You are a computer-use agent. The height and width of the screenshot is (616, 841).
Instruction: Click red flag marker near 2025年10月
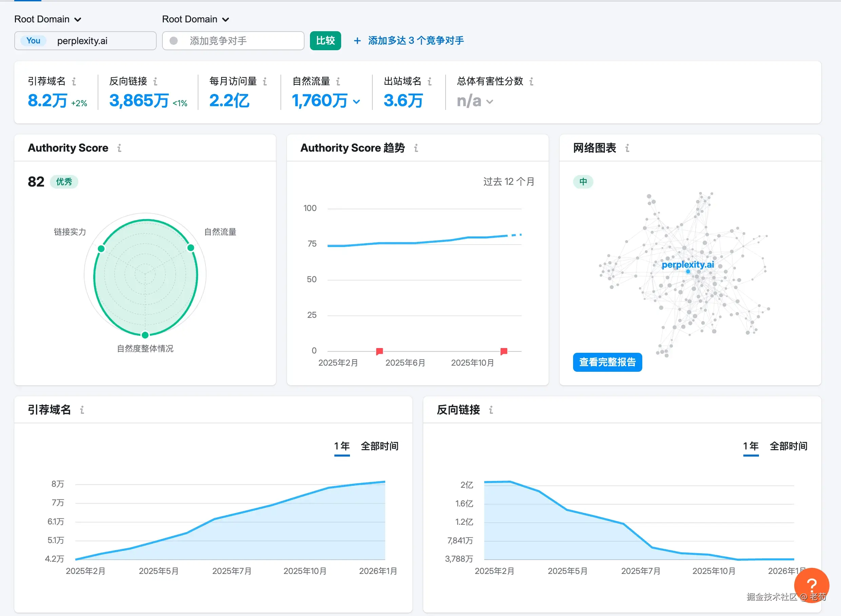[504, 351]
